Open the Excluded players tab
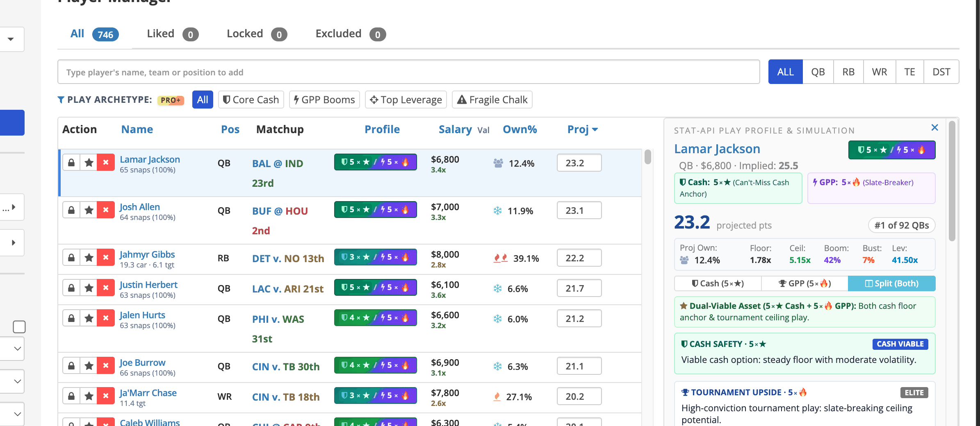This screenshot has height=426, width=980. coord(351,34)
